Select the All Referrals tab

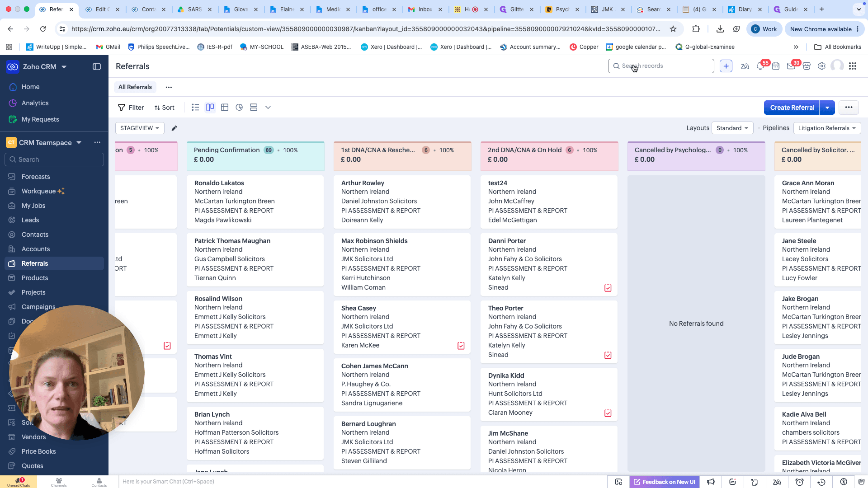tap(135, 87)
